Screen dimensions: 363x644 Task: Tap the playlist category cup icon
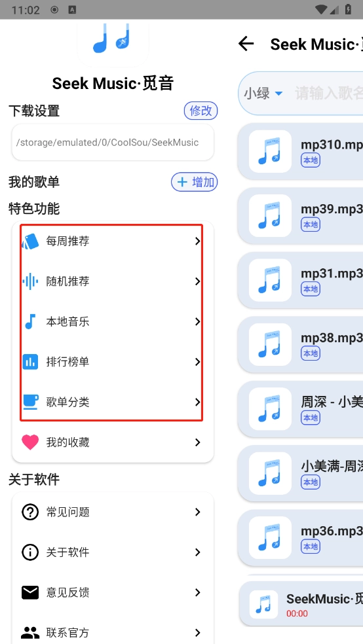pos(30,402)
